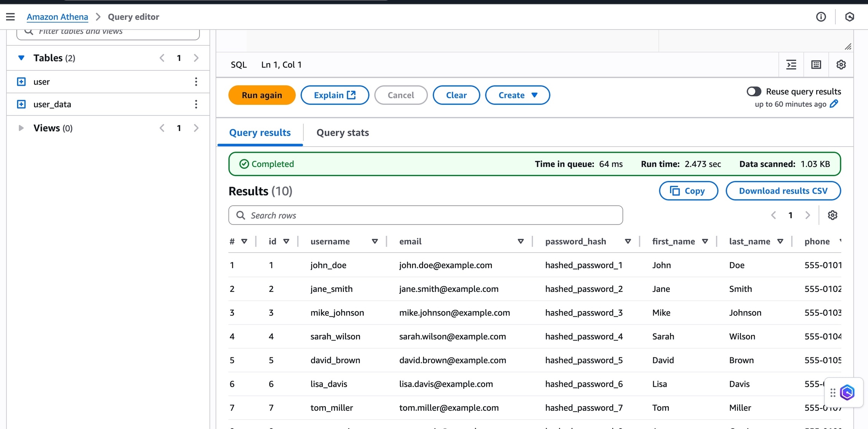The width and height of the screenshot is (868, 429).
Task: Switch to Query stats tab
Action: [342, 133]
